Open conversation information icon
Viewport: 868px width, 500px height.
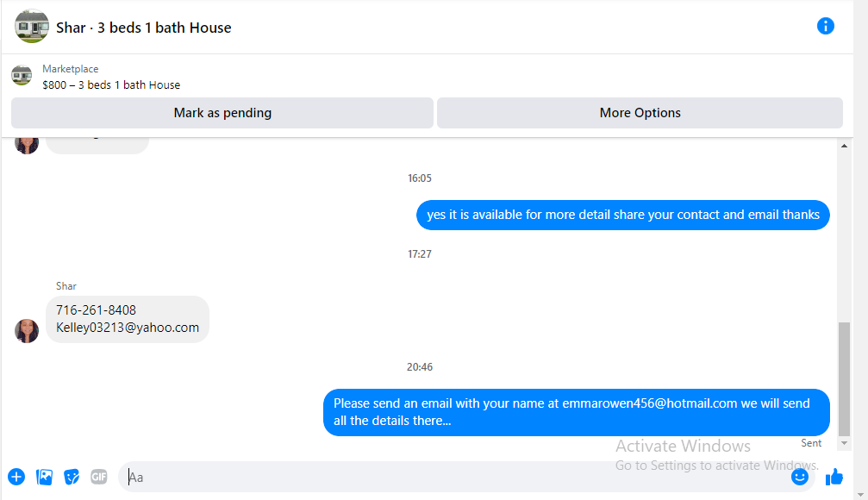[825, 26]
